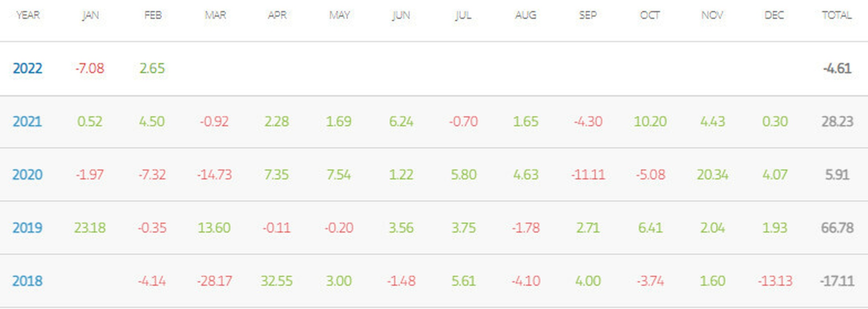
Task: Select the 2021 total 28.23
Action: click(x=837, y=121)
